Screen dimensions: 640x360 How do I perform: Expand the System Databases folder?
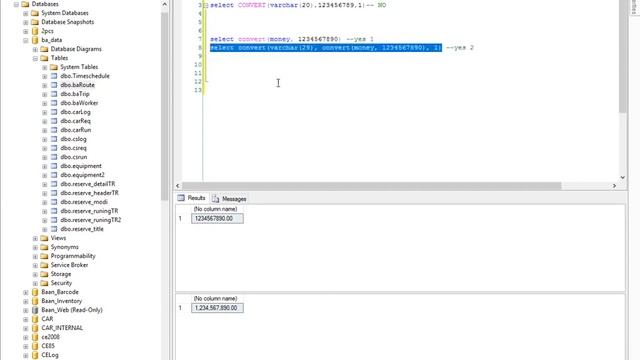coord(26,13)
